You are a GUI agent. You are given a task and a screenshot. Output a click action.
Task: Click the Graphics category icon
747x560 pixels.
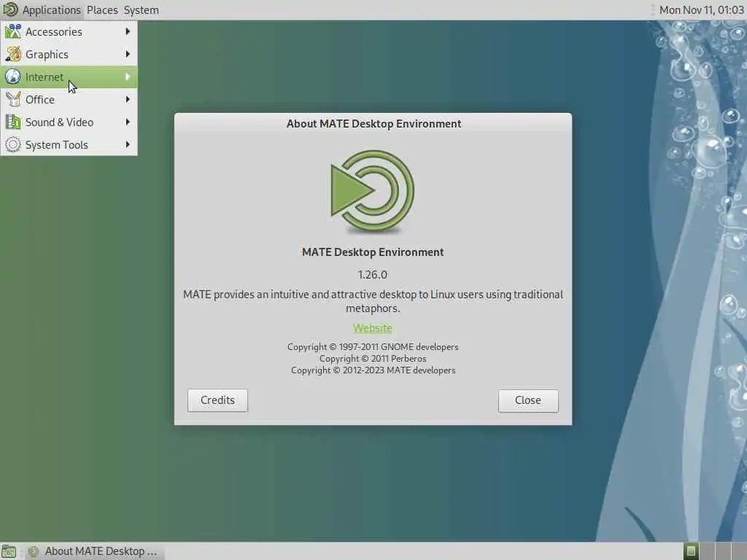[13, 54]
